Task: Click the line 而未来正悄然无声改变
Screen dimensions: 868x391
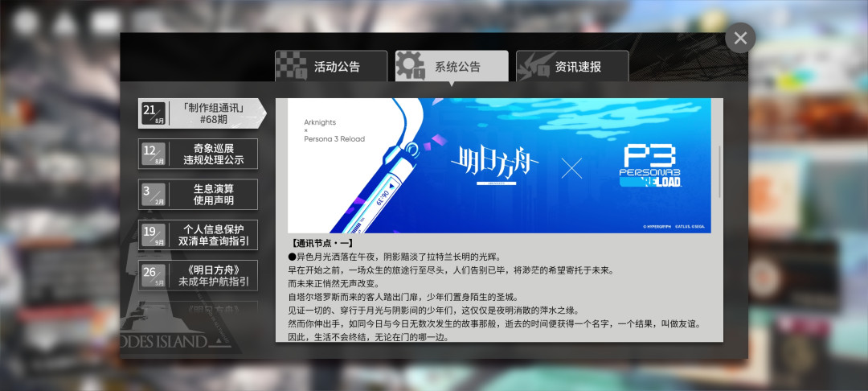Action: (x=334, y=283)
